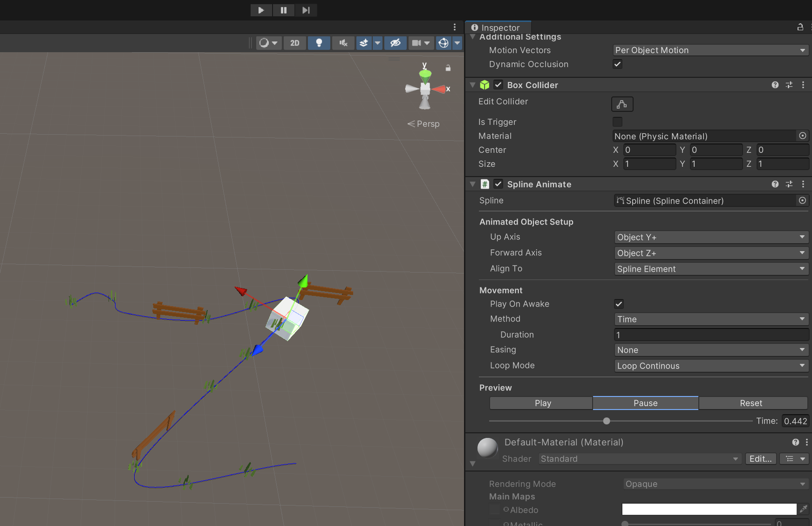Collapse the Spline Animate component
Screen dimensions: 812x526
tap(472, 184)
